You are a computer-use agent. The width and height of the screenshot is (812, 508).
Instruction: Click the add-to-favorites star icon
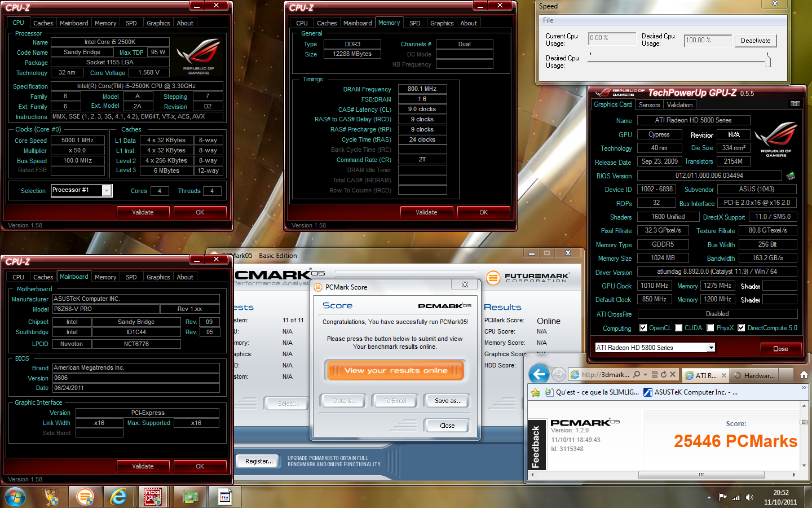pos(536,392)
